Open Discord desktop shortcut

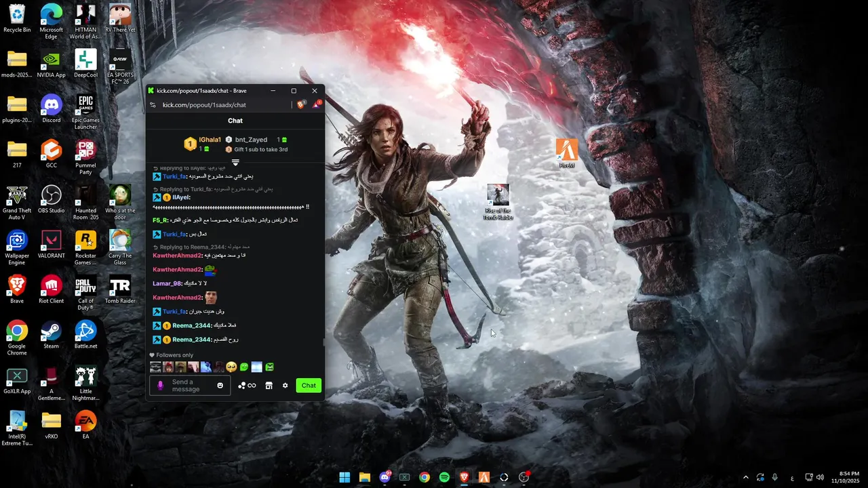click(52, 109)
